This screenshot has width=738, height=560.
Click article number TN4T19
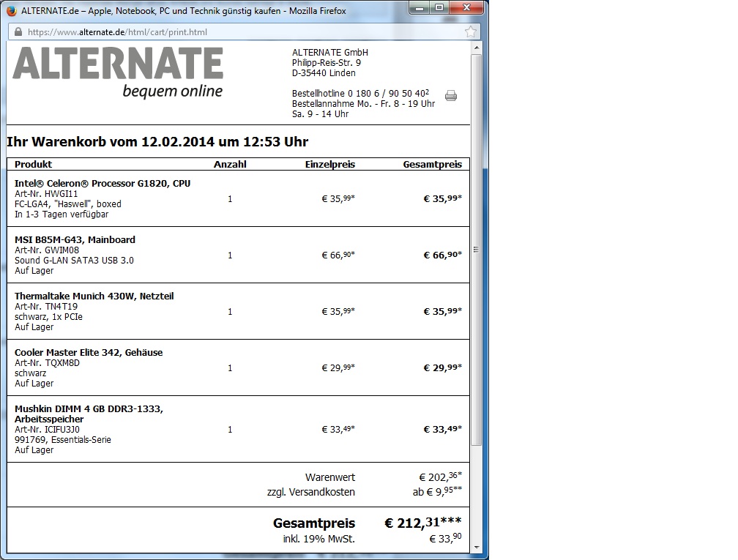46,306
